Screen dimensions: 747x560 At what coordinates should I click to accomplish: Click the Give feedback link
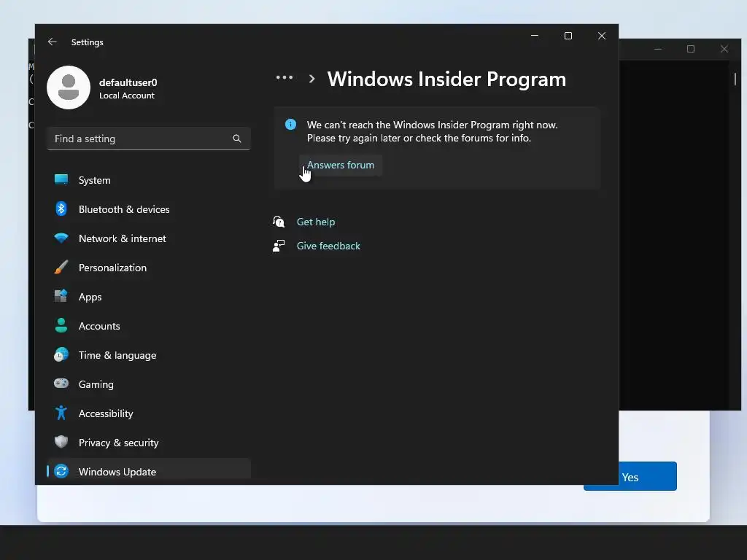click(328, 246)
